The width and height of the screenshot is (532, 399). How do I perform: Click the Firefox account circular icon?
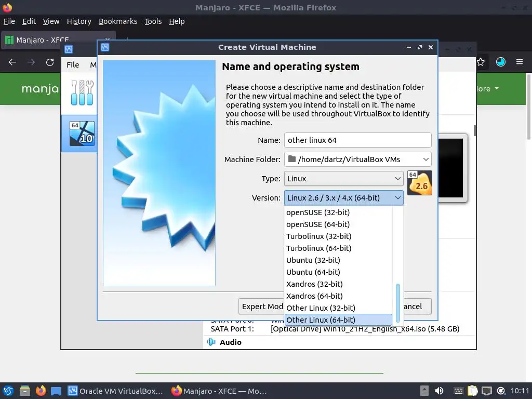500,62
